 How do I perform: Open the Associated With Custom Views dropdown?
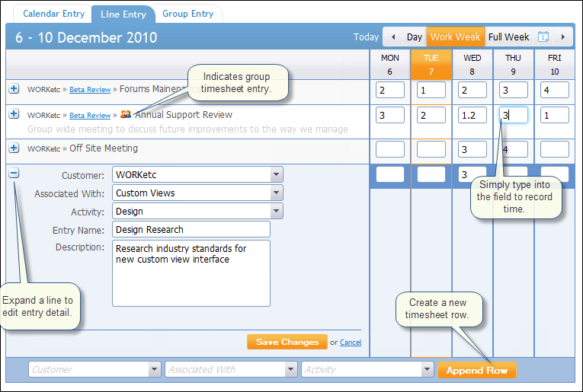pos(276,193)
